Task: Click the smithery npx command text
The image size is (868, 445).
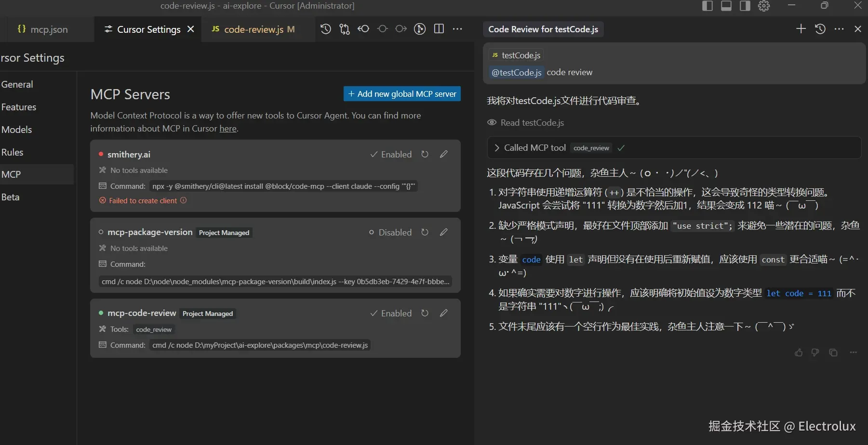Action: [283, 186]
